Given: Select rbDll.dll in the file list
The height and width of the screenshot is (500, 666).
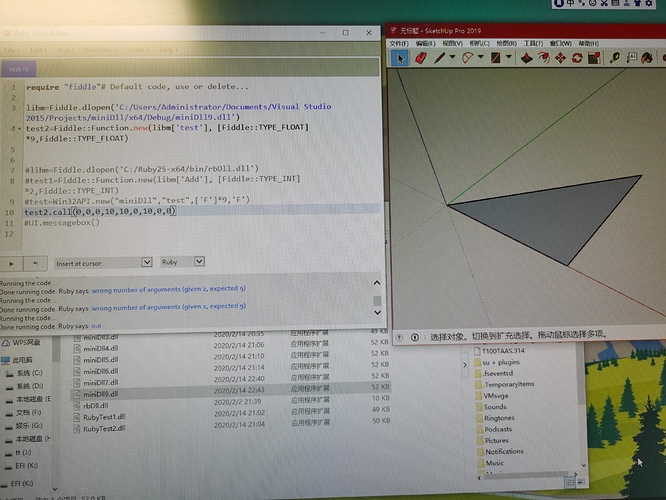Looking at the screenshot, I should point(96,405).
